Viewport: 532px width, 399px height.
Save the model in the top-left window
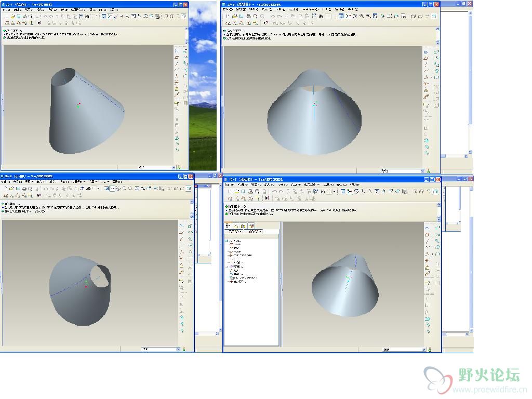[x=19, y=16]
